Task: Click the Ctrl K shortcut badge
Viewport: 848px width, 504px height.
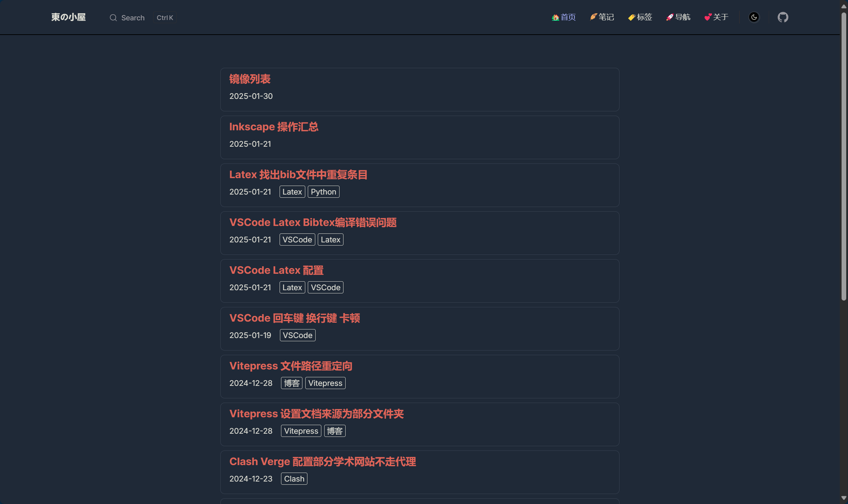Action: pos(165,18)
